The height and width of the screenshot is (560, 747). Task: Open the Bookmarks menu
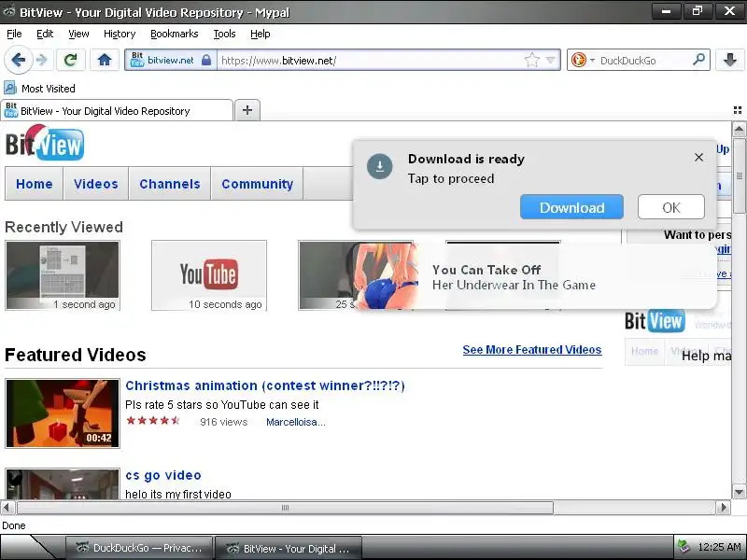click(x=175, y=34)
